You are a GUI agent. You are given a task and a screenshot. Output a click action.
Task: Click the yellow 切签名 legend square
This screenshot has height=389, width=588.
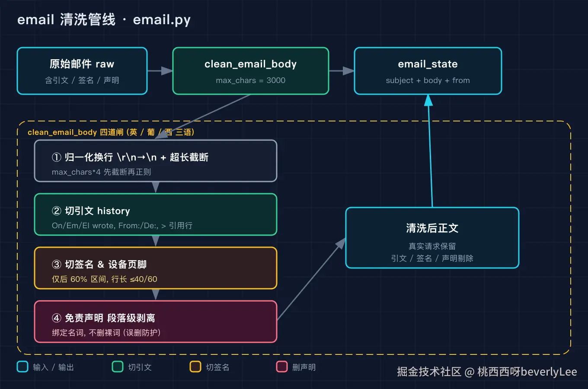coord(195,367)
